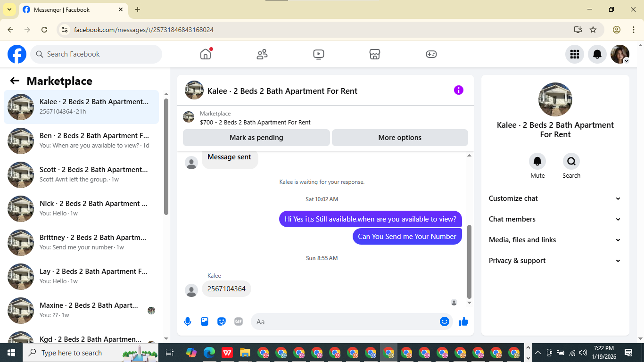Click More options button
Screen dimensions: 644x362
(x=400, y=138)
